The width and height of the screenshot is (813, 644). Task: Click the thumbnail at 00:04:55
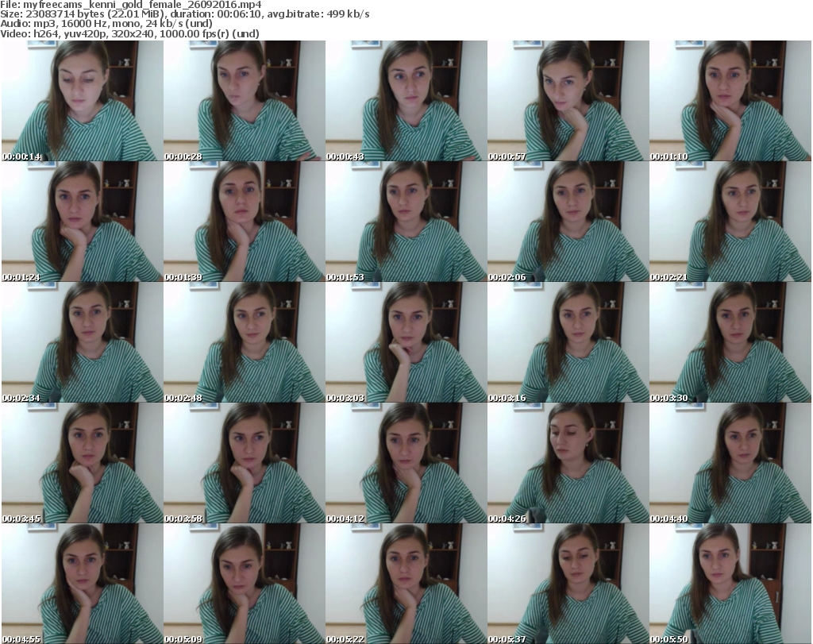82,584
